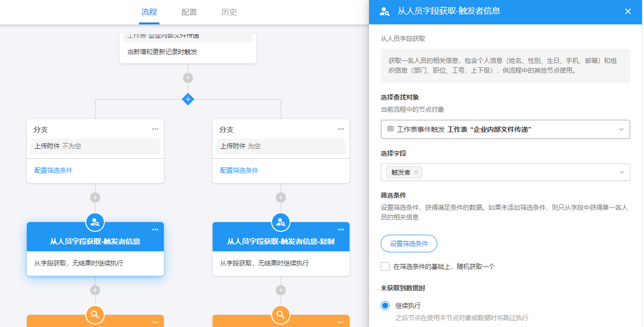The image size is (644, 327).
Task: Enable 随机获取一个 checkbox
Action: click(x=385, y=266)
